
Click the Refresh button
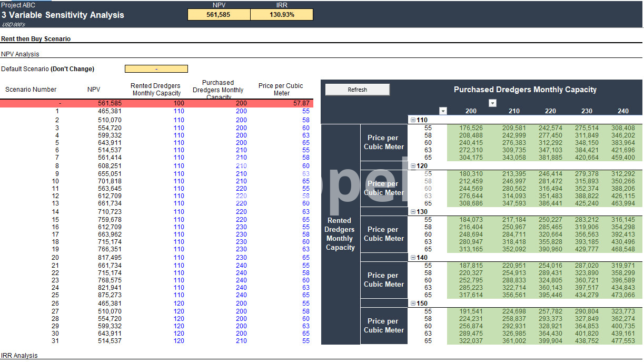tap(357, 90)
